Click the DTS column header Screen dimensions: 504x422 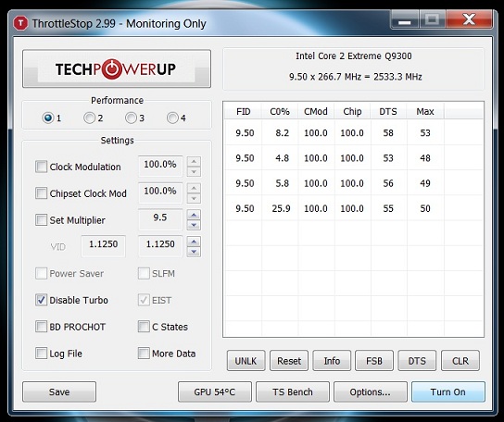pyautogui.click(x=388, y=111)
